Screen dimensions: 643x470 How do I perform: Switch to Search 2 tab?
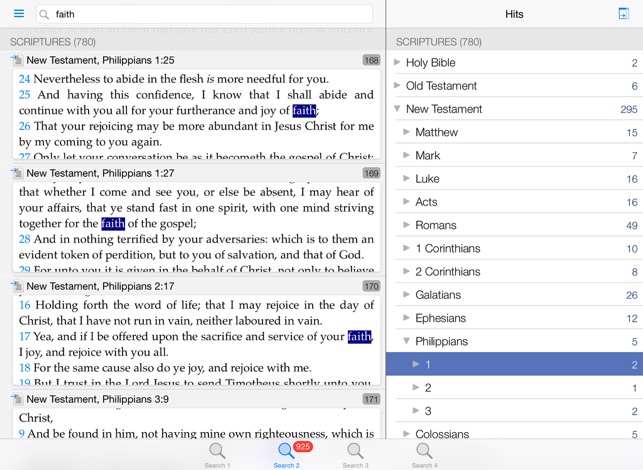coord(286,455)
